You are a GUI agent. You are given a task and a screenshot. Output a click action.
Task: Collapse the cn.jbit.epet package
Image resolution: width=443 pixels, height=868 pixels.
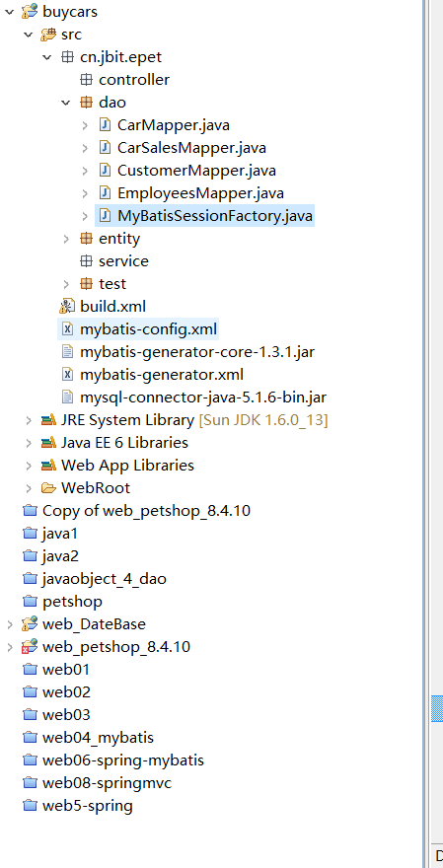pos(47,57)
